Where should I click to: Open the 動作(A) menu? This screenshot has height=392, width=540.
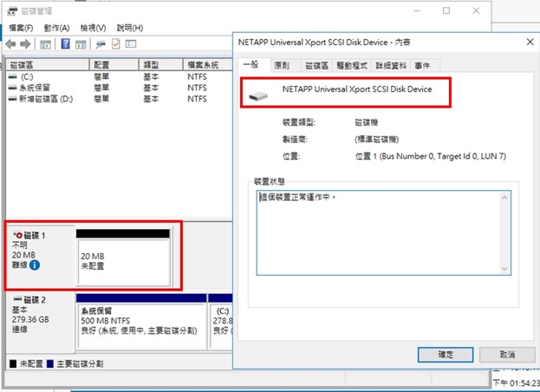pos(56,28)
